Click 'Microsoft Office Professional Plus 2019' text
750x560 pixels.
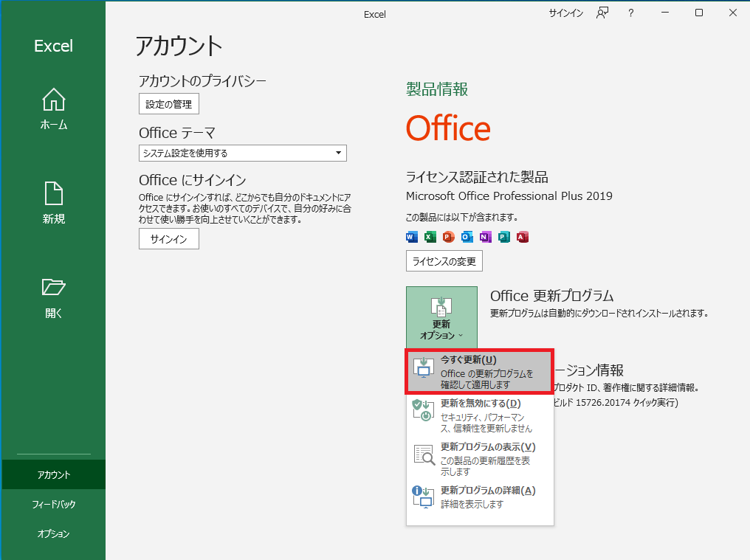pos(509,196)
